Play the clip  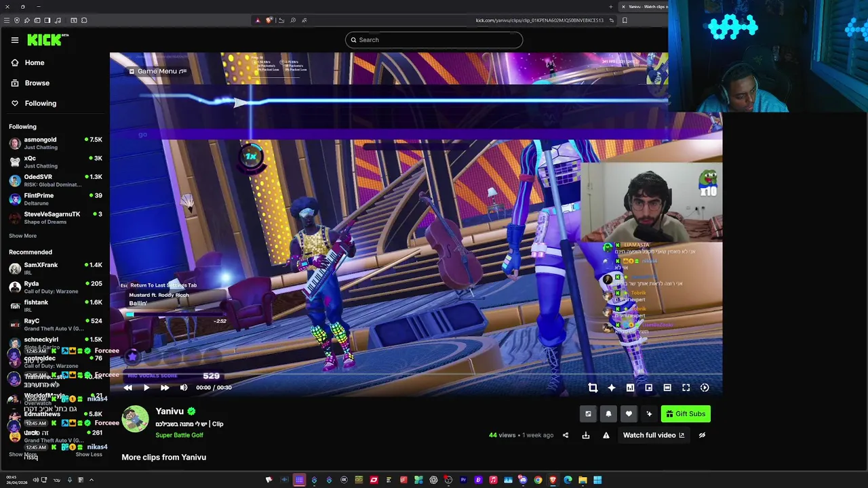tap(146, 388)
